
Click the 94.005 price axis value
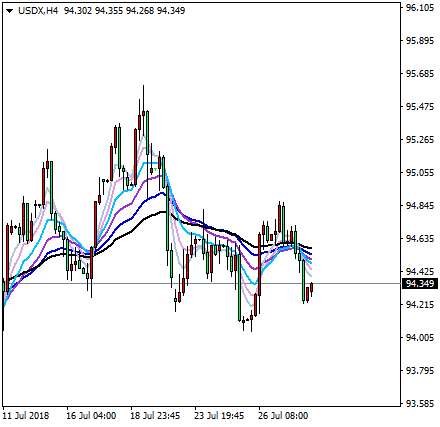tap(420, 338)
